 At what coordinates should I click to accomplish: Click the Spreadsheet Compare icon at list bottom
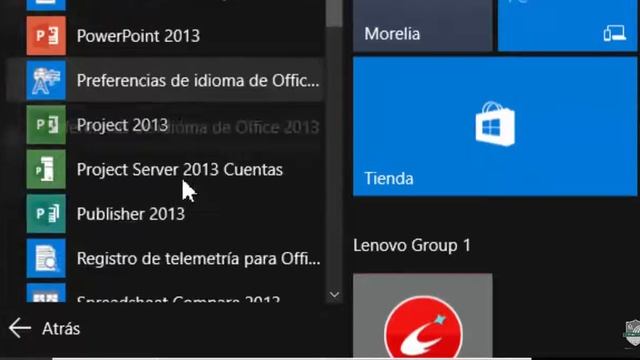tap(46, 293)
